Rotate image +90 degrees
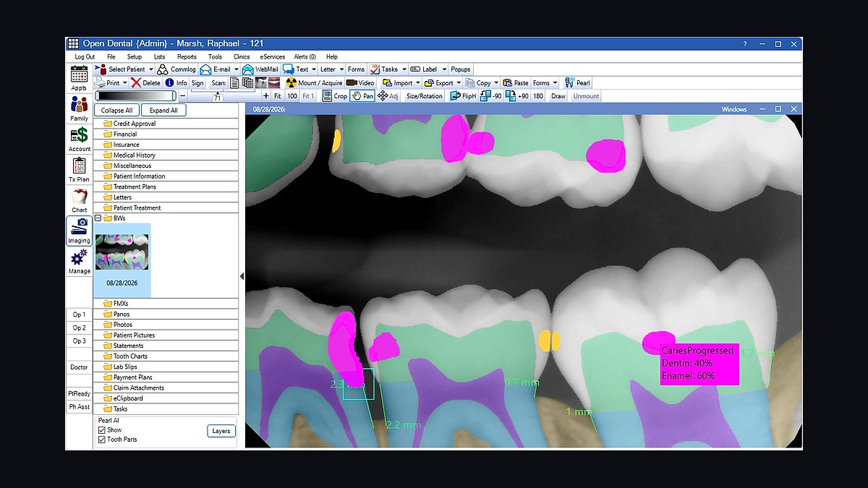 coord(518,96)
